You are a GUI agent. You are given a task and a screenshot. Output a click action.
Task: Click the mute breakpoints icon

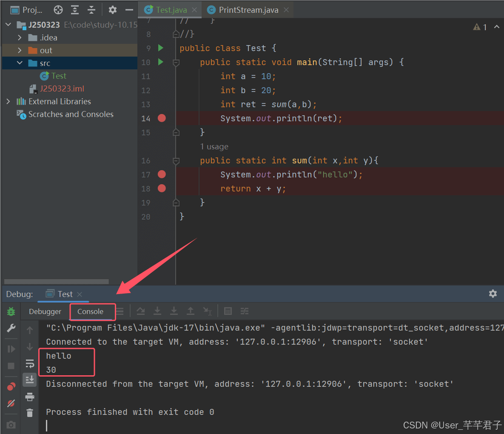[x=11, y=403]
